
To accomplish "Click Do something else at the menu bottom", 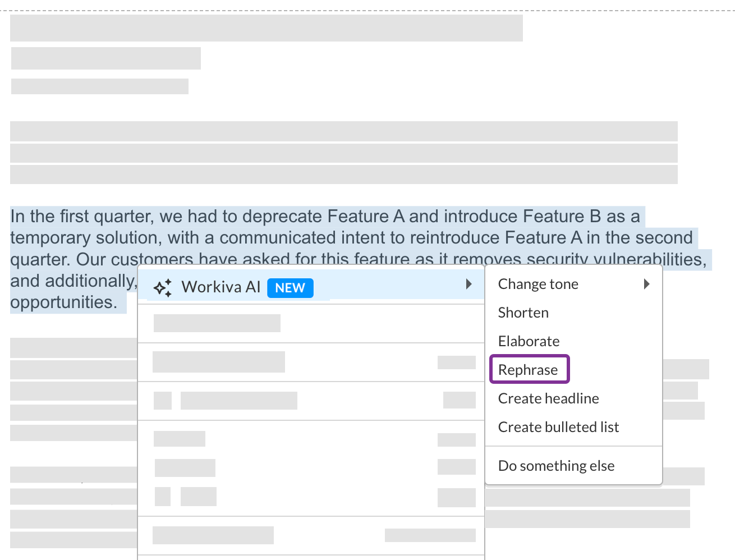I will pos(556,465).
